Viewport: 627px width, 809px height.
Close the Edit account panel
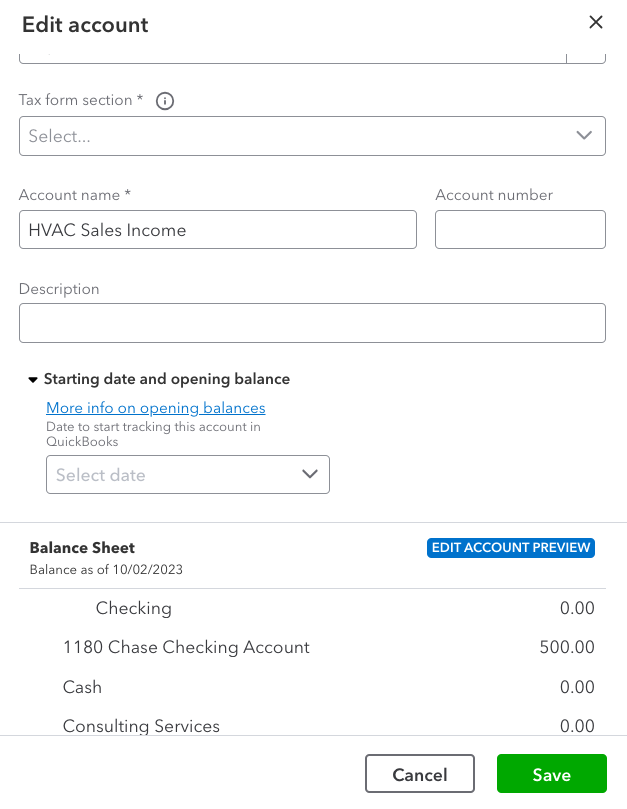[596, 22]
